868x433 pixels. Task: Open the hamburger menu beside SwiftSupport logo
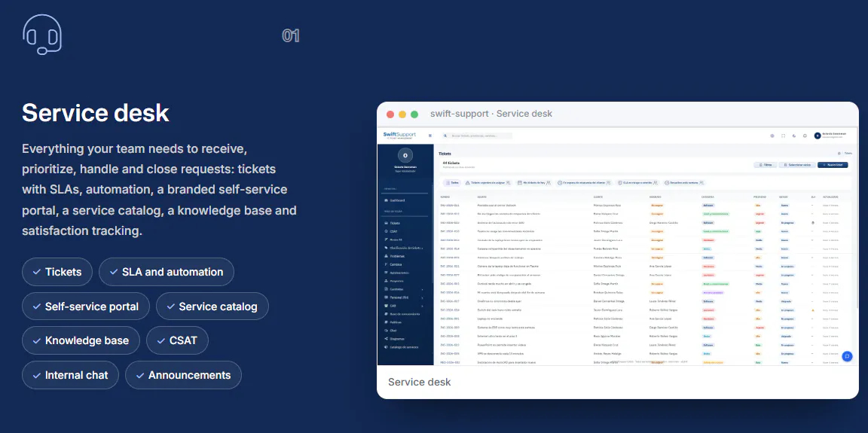(430, 136)
